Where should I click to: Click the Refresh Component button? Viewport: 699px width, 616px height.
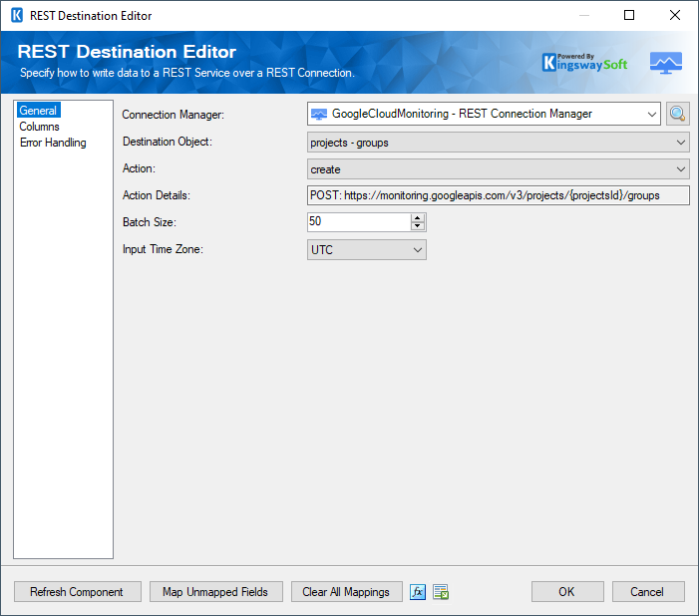pos(77,592)
